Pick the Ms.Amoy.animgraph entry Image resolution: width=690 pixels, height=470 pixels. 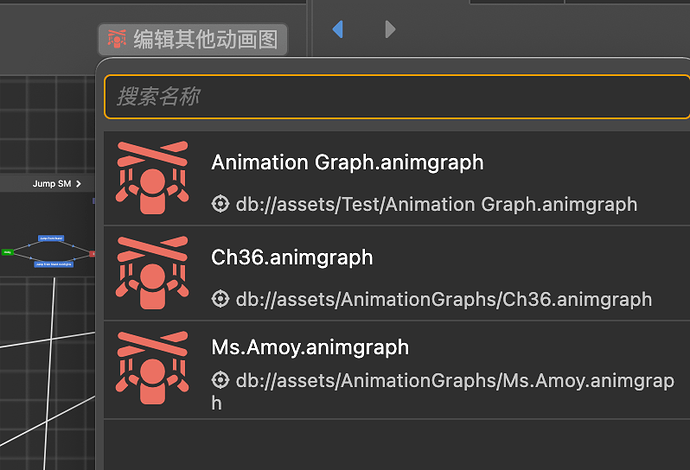310,347
